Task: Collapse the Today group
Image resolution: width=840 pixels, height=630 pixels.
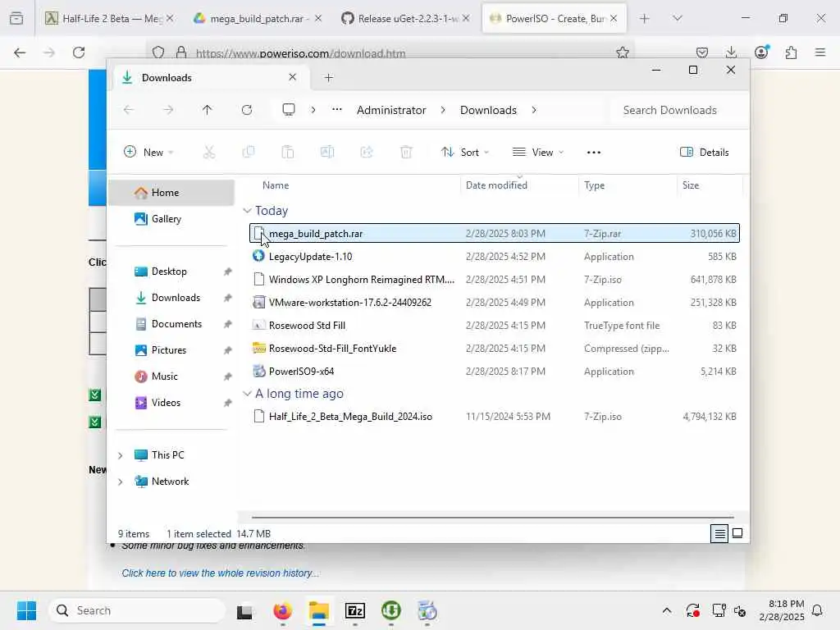Action: pos(247,211)
